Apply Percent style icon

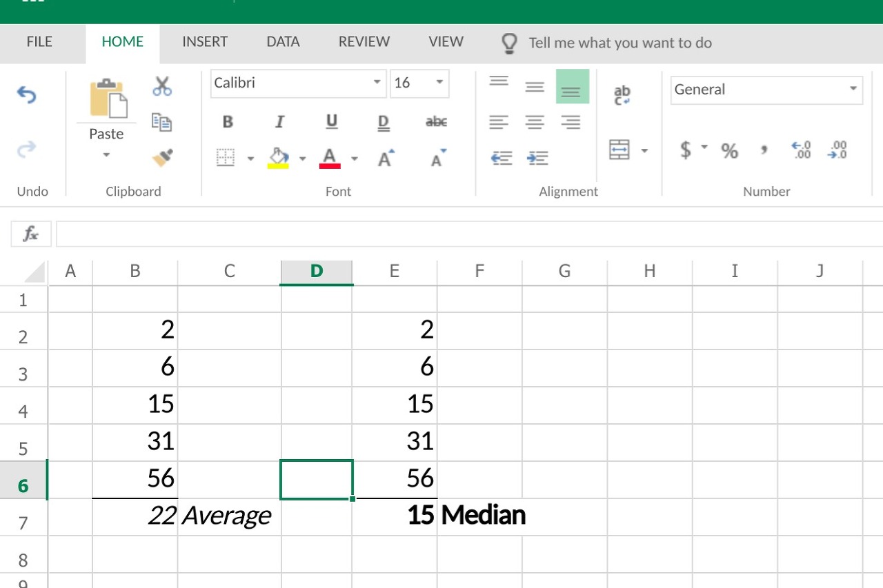730,150
